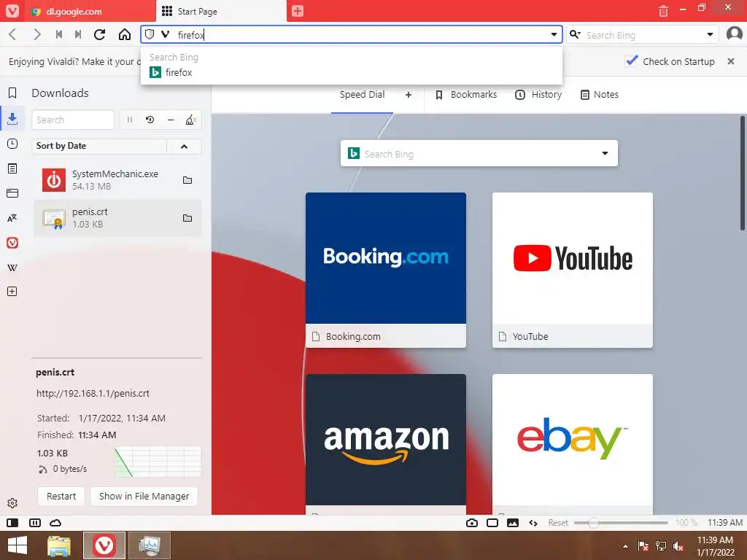Toggle Check on Startup checkbox
This screenshot has height=560, width=747.
tap(632, 61)
